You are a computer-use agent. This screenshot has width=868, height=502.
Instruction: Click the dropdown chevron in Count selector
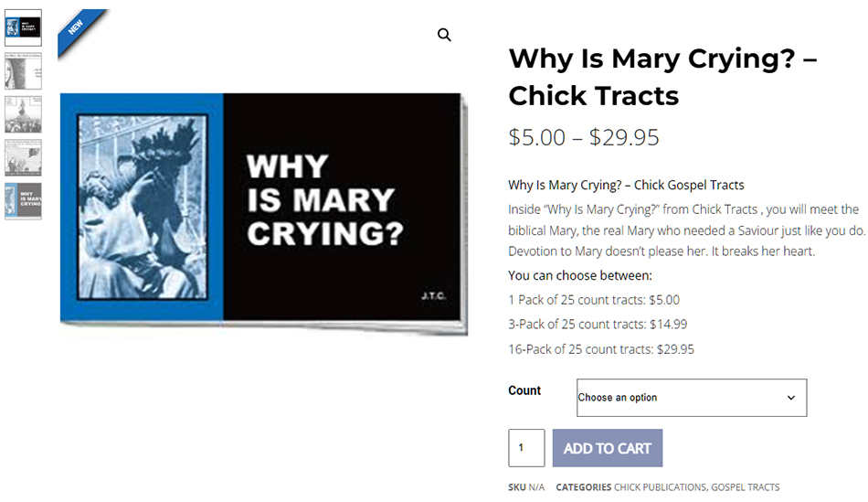pos(791,398)
